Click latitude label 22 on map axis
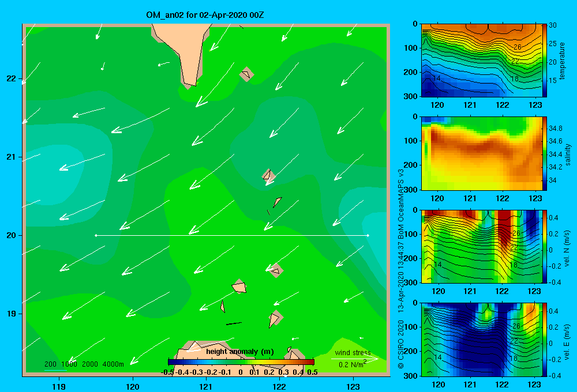The width and height of the screenshot is (577, 392). coord(12,78)
